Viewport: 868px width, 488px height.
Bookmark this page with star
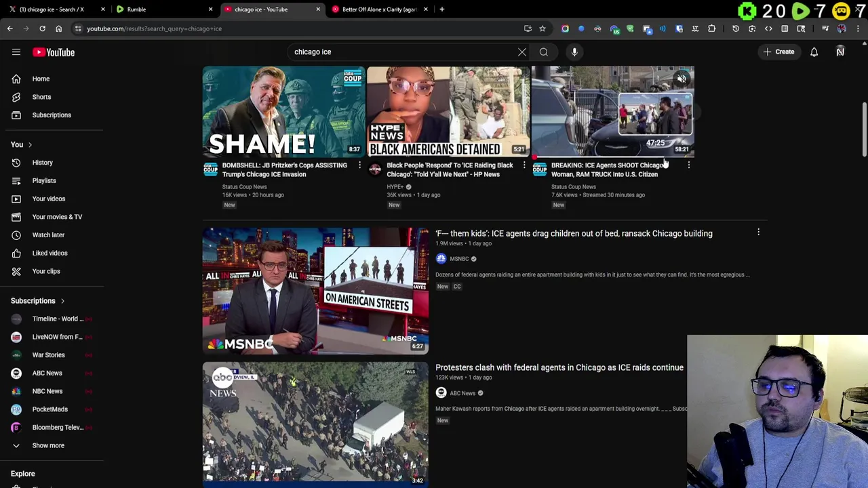(542, 28)
